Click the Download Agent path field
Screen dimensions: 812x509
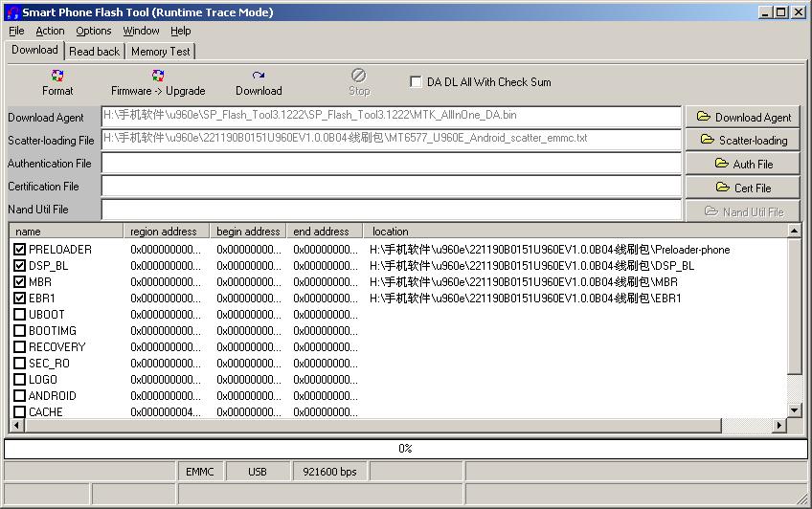pyautogui.click(x=391, y=117)
